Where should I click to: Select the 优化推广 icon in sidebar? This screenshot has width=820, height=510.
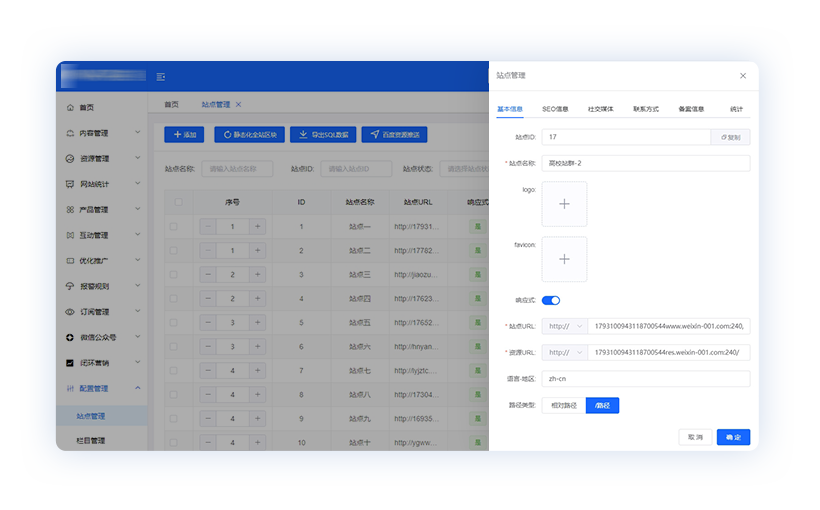click(70, 260)
